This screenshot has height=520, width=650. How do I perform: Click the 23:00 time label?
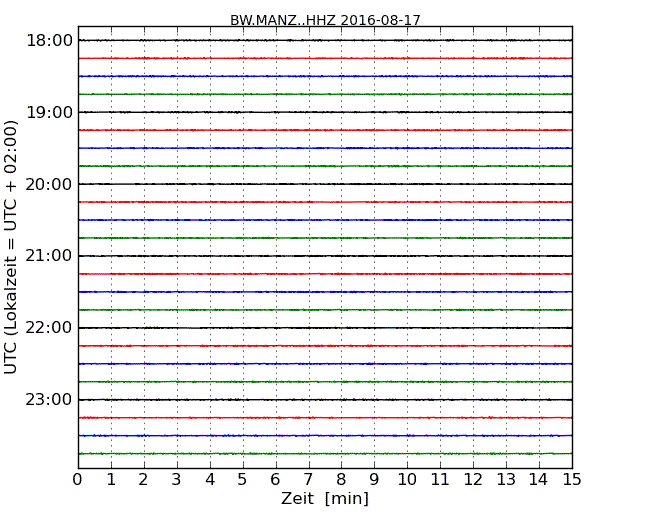tap(49, 400)
